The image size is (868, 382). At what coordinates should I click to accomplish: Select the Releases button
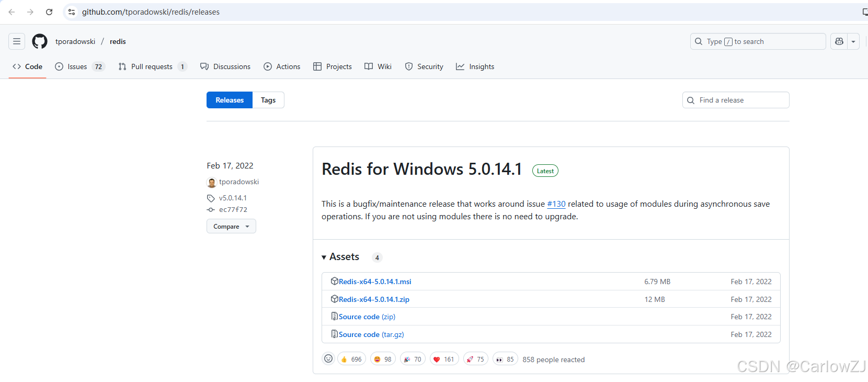click(230, 100)
